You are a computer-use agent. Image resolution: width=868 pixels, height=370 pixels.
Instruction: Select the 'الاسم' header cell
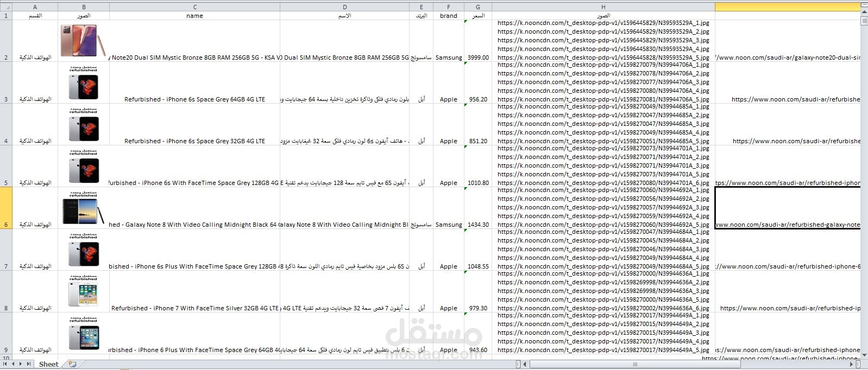(x=345, y=16)
